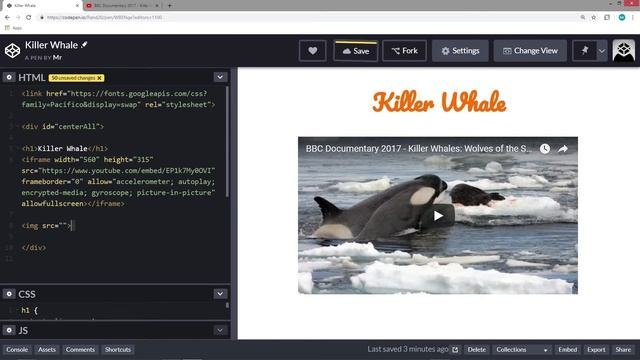This screenshot has height=360, width=640.
Task: Click the CodePen logo icon
Action: (x=12, y=51)
